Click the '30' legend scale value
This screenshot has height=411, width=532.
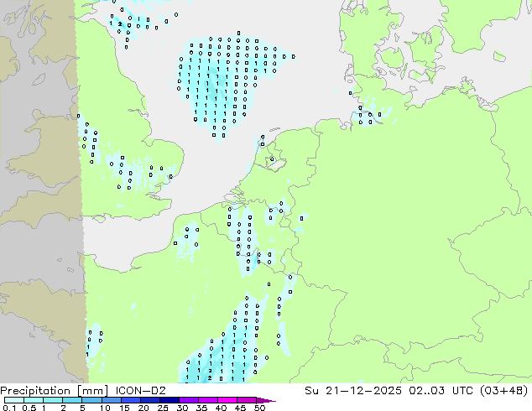(x=182, y=408)
